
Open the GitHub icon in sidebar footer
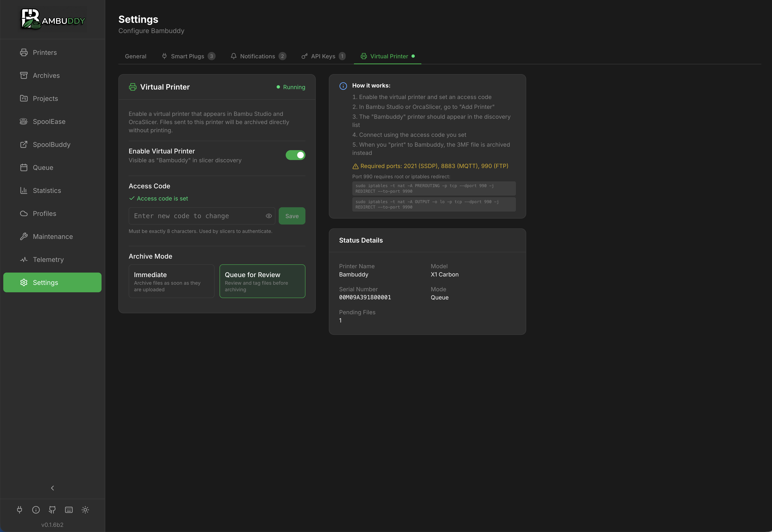pyautogui.click(x=52, y=510)
